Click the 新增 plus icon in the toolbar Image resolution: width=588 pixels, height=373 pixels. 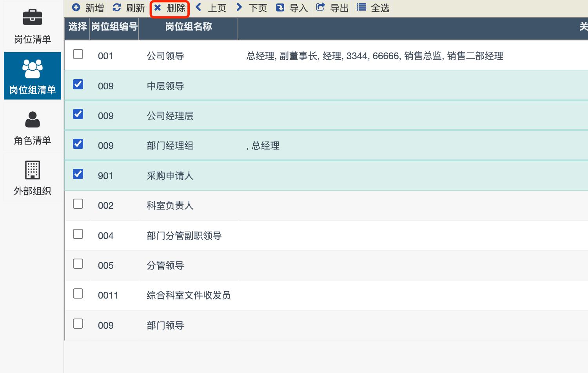pos(76,7)
